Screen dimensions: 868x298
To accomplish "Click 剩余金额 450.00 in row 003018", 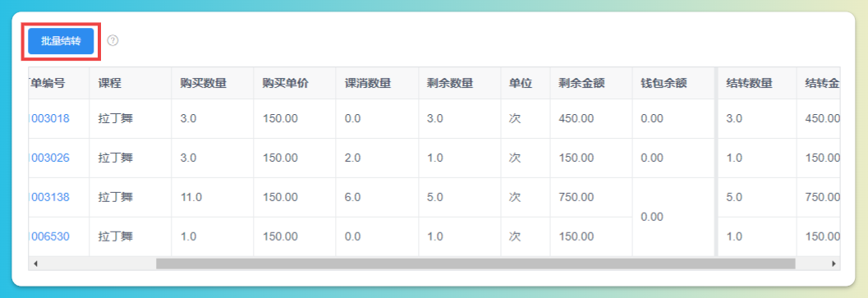I will point(576,118).
